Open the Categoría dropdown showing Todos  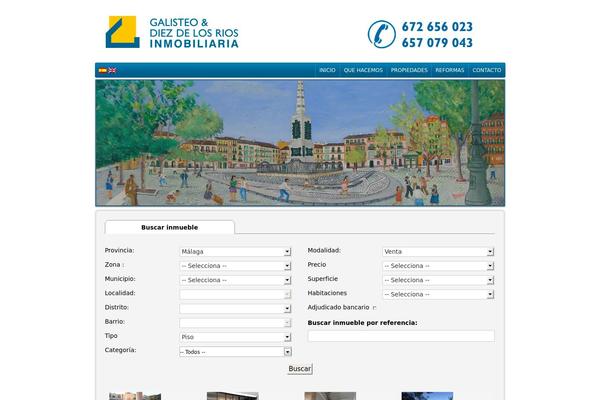(x=235, y=351)
